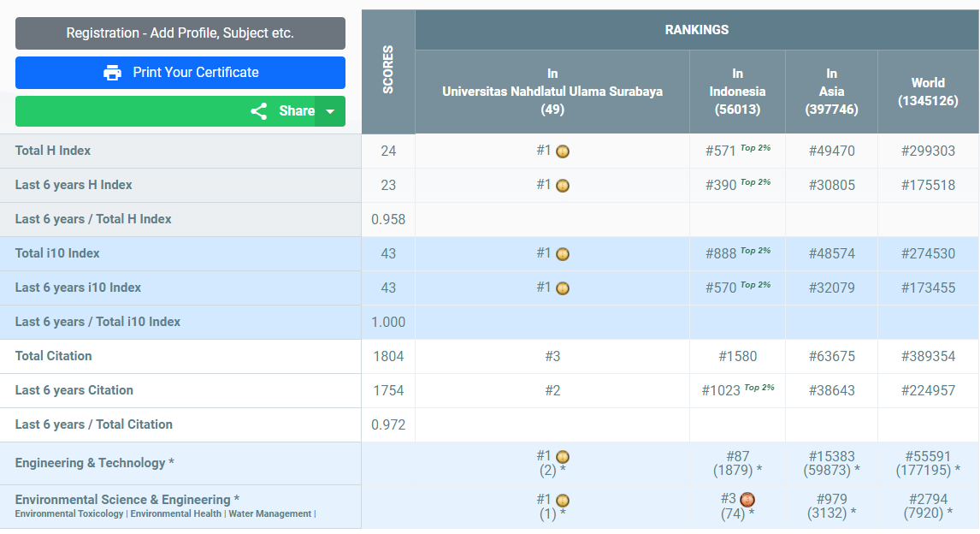Open Registration - Add Profile, Subject button
The height and width of the screenshot is (534, 980).
pyautogui.click(x=180, y=33)
